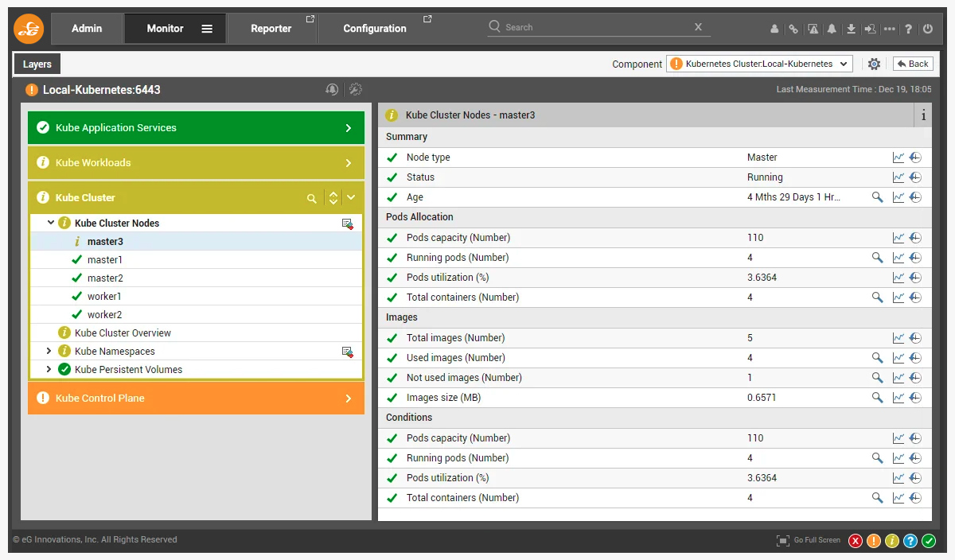Click the Last Measurement Time text

coord(854,90)
